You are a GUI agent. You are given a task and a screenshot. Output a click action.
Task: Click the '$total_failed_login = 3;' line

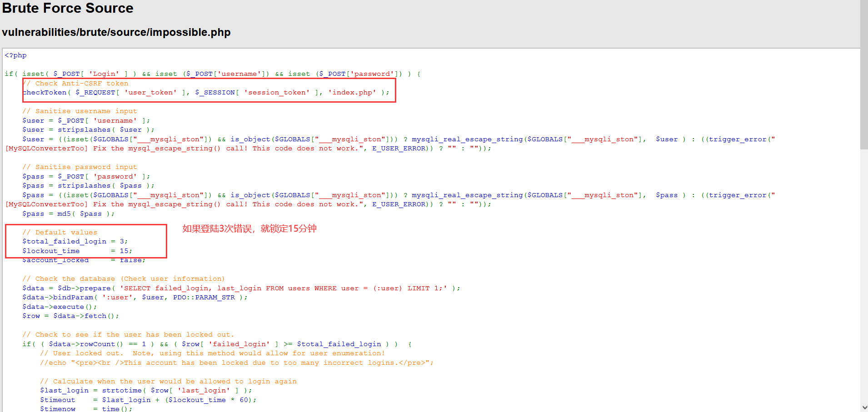pyautogui.click(x=75, y=242)
